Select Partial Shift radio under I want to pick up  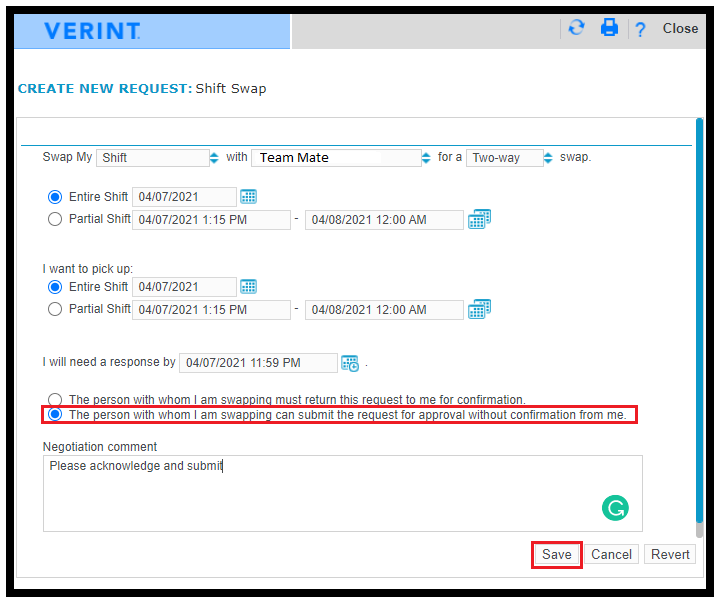(x=55, y=309)
